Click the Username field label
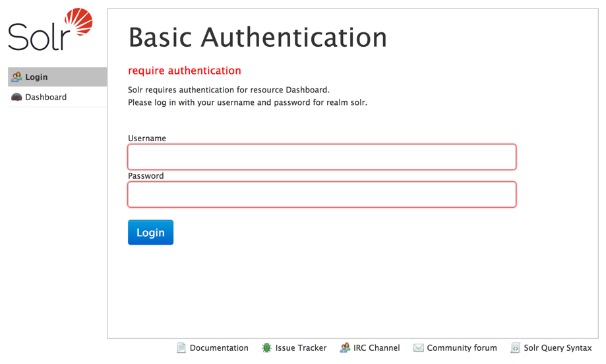 pos(147,138)
